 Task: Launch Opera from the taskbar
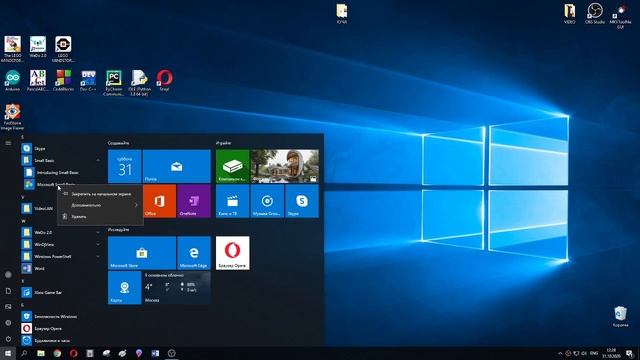click(73, 353)
